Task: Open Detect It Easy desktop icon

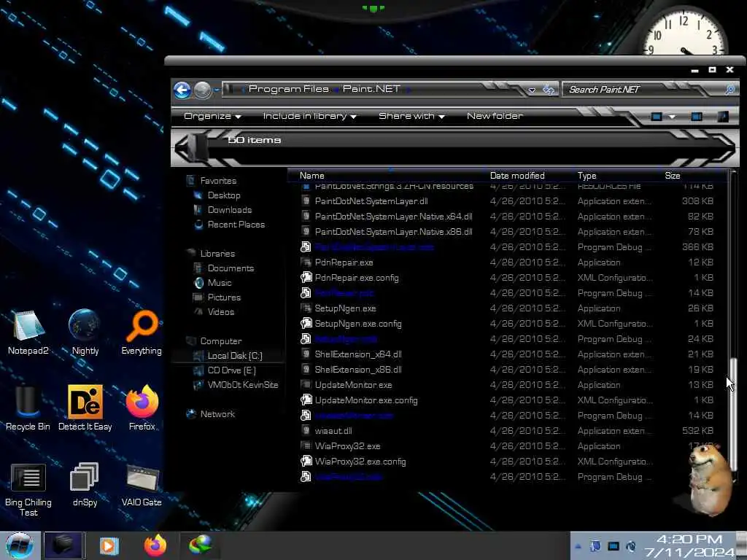Action: pyautogui.click(x=85, y=408)
